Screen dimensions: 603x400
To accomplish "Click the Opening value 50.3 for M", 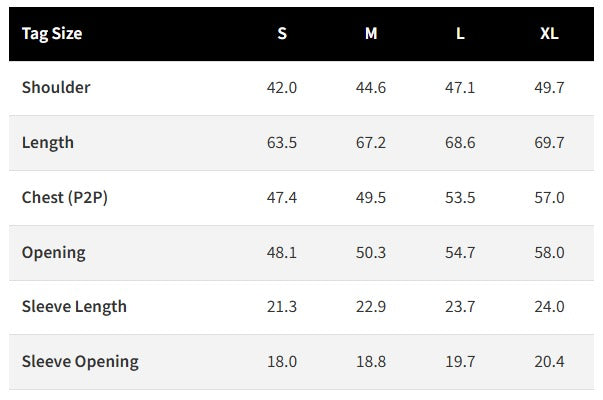I will (x=371, y=253).
